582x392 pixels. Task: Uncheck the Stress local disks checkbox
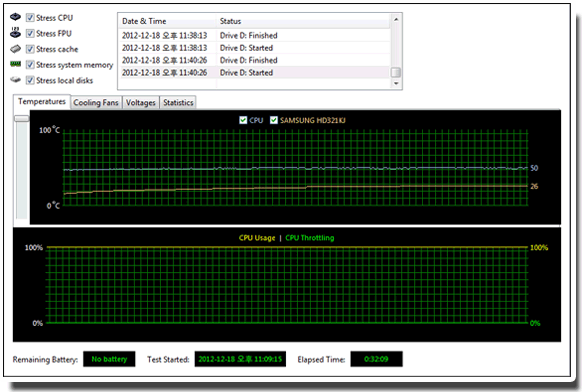(30, 80)
